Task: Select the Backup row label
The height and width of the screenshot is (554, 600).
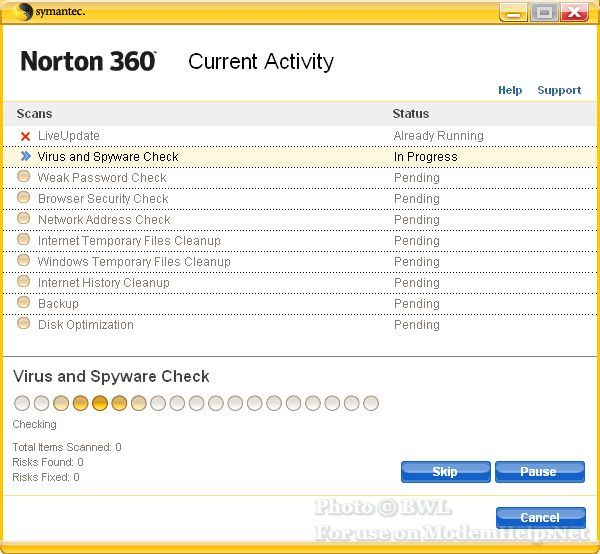Action: pos(58,304)
